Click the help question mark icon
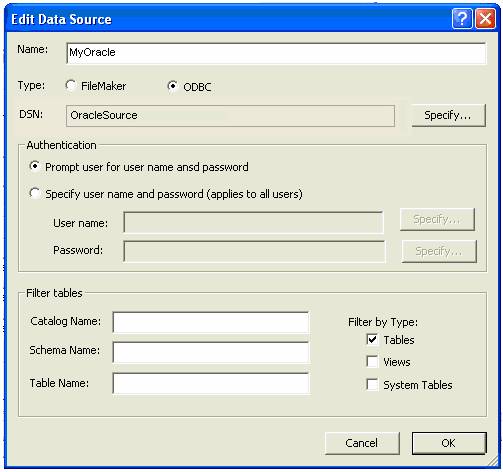This screenshot has height=472, width=503. click(x=462, y=19)
